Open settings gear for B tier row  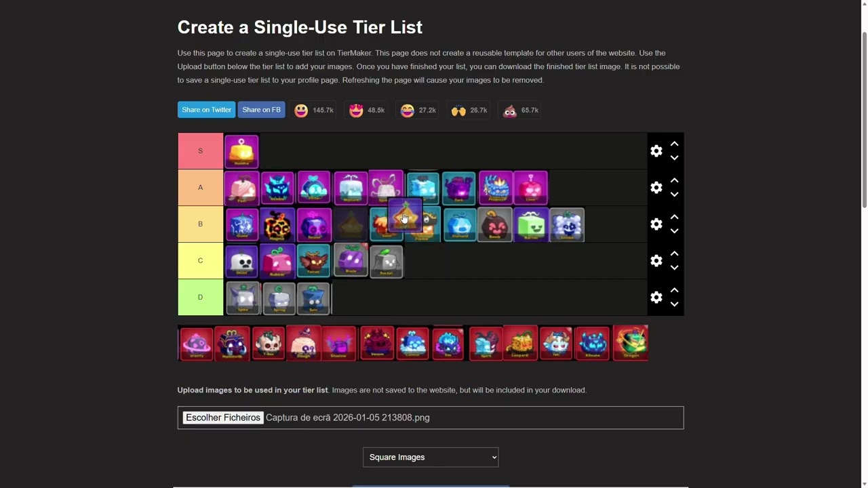(656, 224)
